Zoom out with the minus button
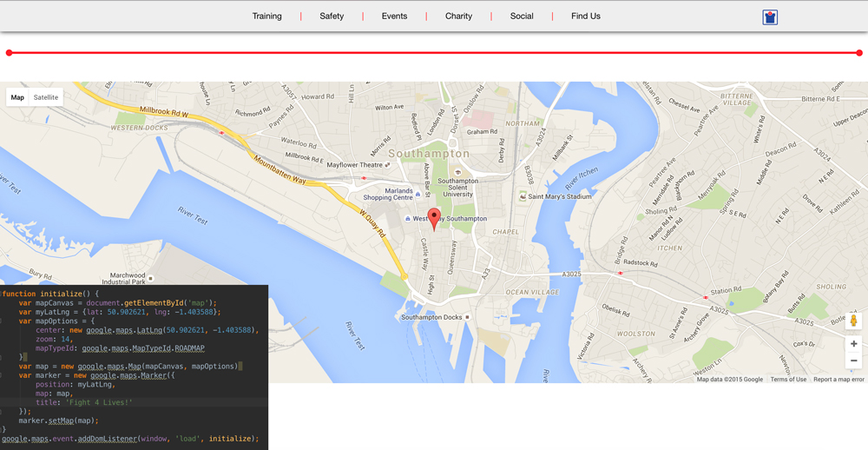The width and height of the screenshot is (868, 450). 853,361
